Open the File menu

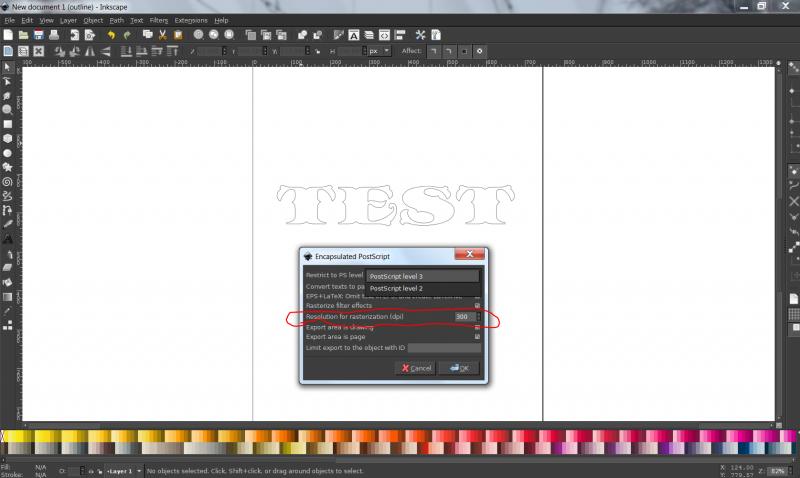pos(9,20)
